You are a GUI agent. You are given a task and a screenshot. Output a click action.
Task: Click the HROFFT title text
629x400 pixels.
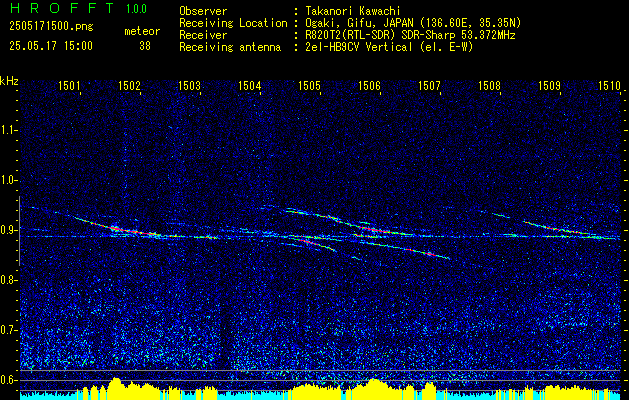63,8
